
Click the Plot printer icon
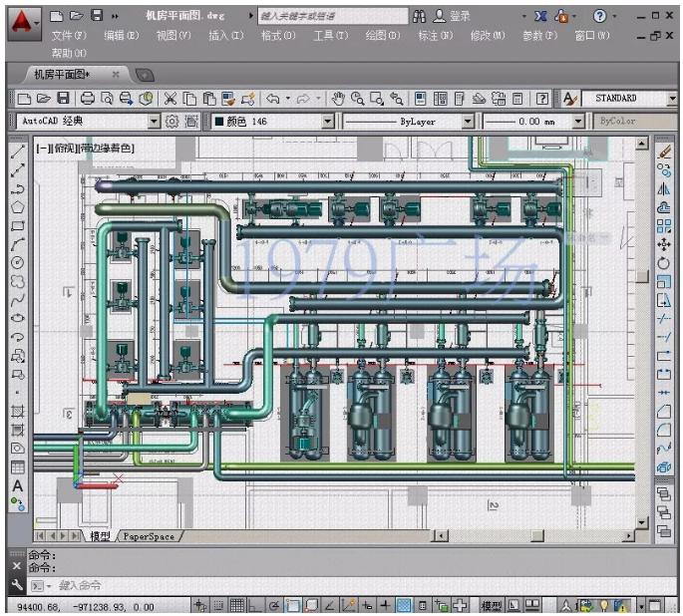[88, 99]
